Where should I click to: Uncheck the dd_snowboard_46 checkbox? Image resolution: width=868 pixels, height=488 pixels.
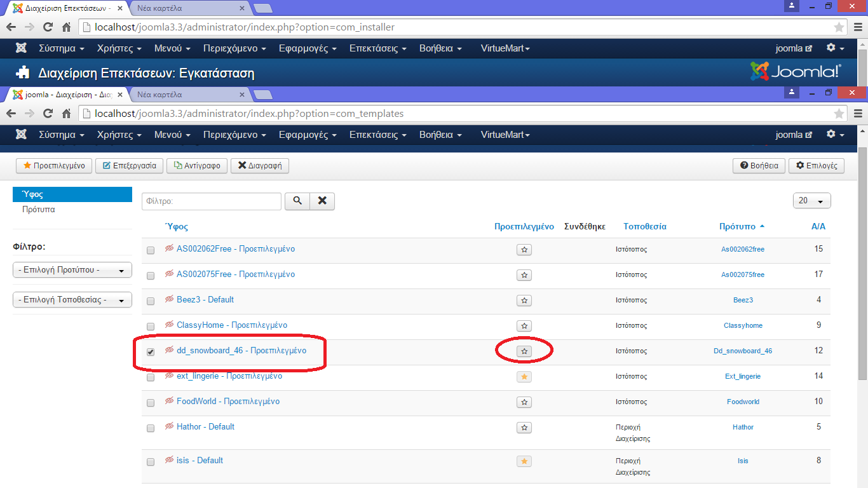[x=151, y=352]
